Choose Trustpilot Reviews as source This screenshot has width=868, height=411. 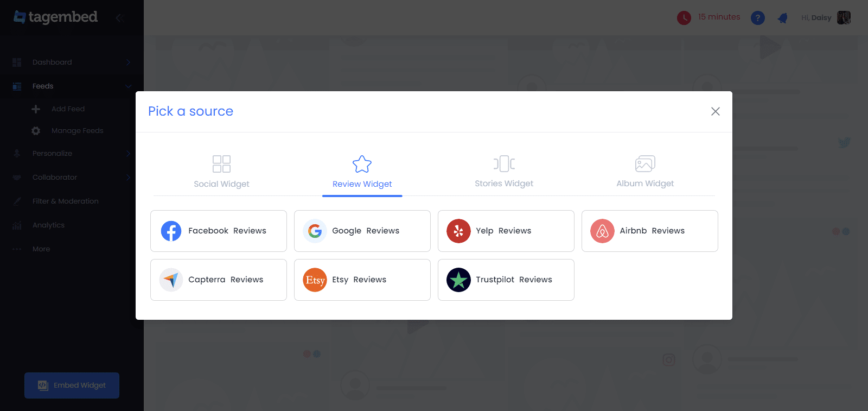pyautogui.click(x=506, y=280)
